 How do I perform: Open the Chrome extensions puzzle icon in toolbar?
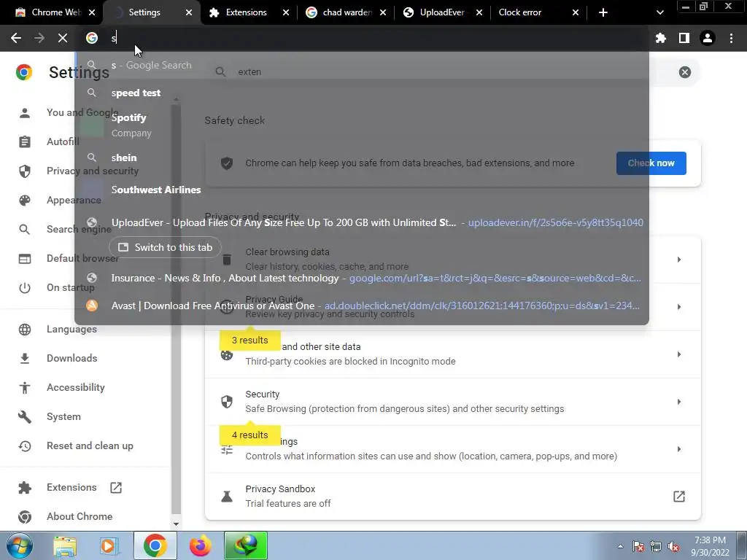pyautogui.click(x=661, y=38)
